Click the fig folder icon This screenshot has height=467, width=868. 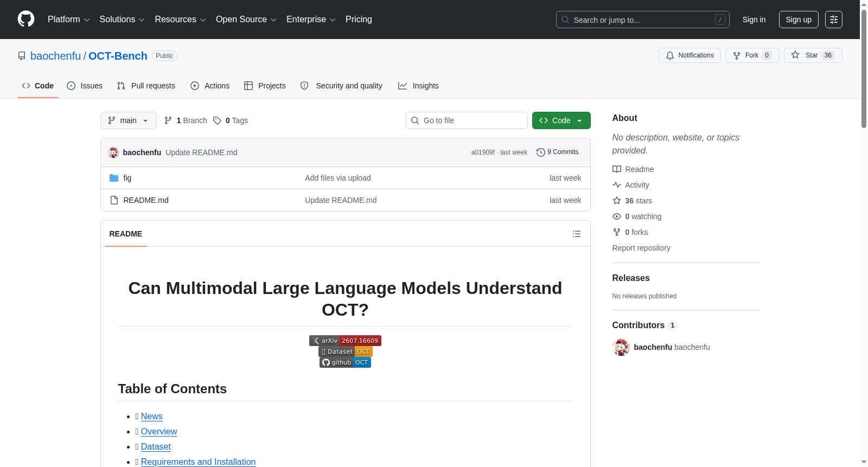tap(114, 178)
